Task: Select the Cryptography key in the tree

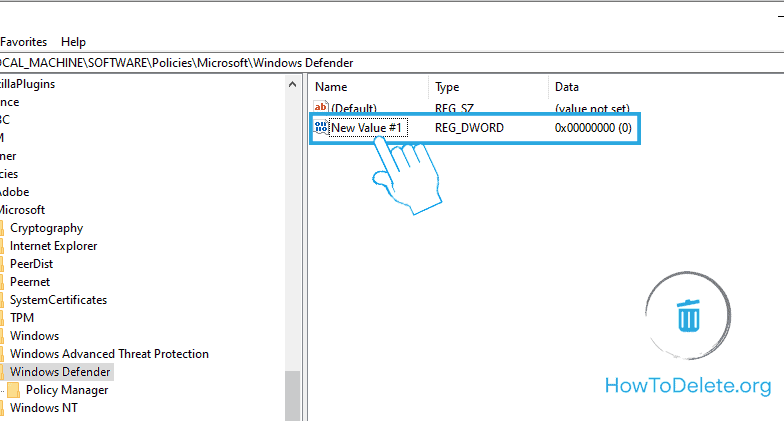Action: 46,228
